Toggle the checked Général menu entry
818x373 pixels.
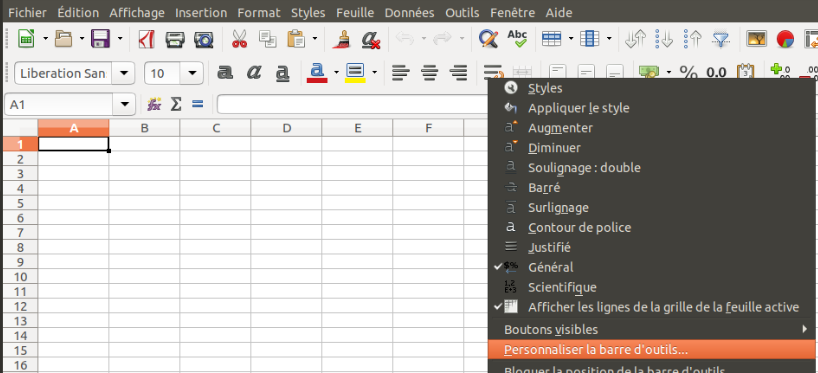[652, 267]
